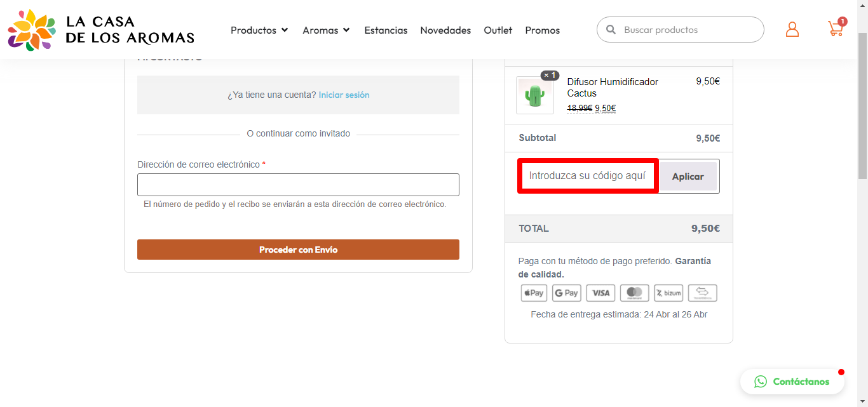868x407 pixels.
Task: Click the Proceder con Envío button
Action: 298,250
